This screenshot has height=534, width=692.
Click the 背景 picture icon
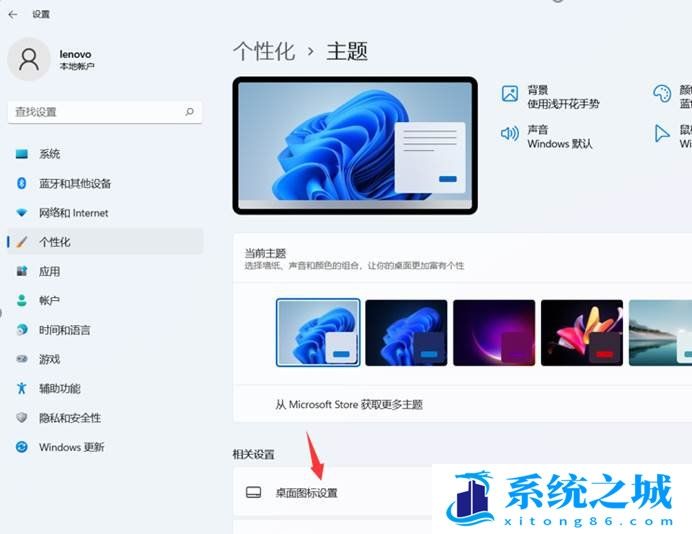pos(510,94)
